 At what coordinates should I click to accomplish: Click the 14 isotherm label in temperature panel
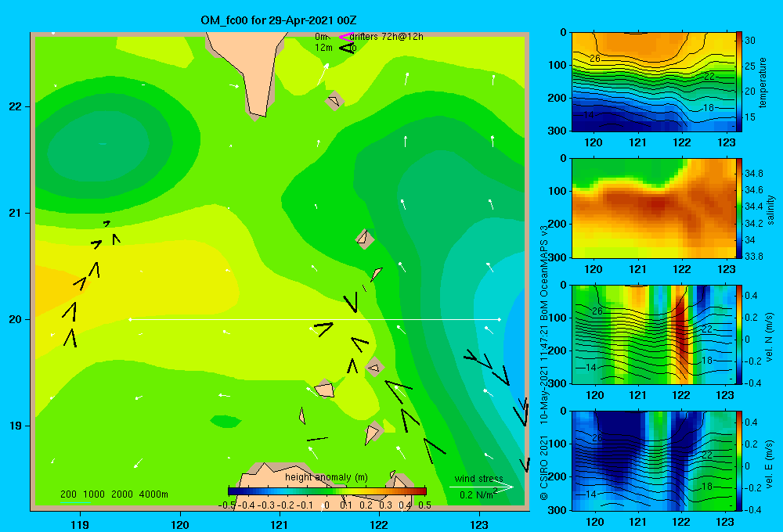pyautogui.click(x=589, y=115)
